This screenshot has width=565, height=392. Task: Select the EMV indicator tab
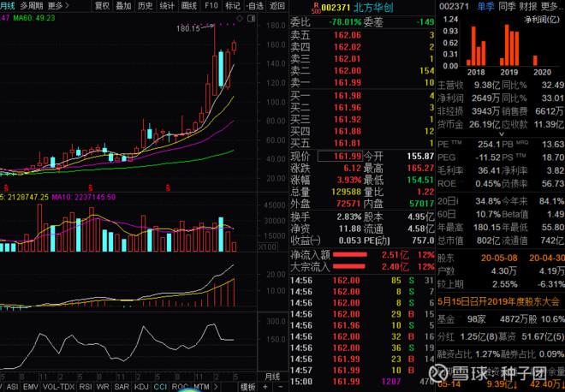coord(31,387)
